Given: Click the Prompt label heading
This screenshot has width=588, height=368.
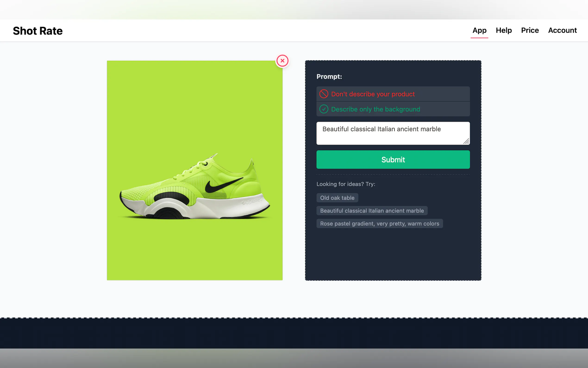Looking at the screenshot, I should point(329,77).
